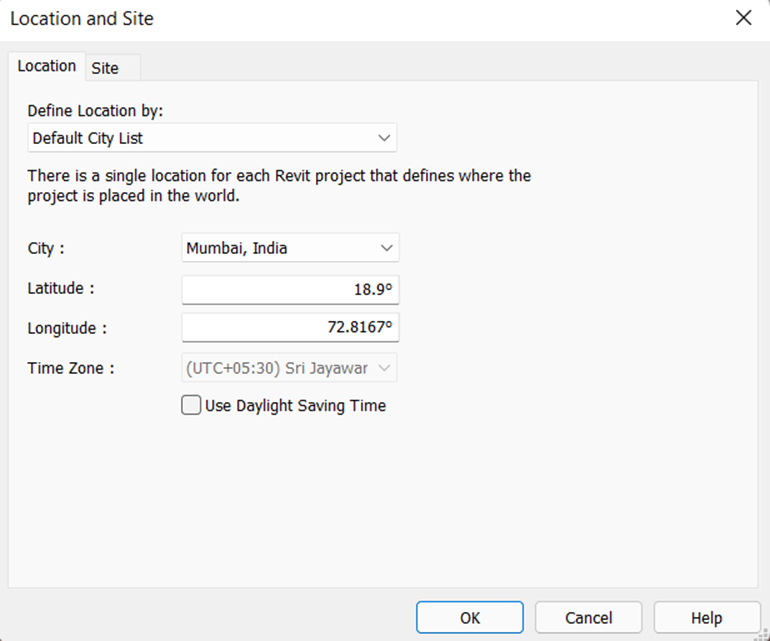Close the Location and Site dialog

(743, 18)
